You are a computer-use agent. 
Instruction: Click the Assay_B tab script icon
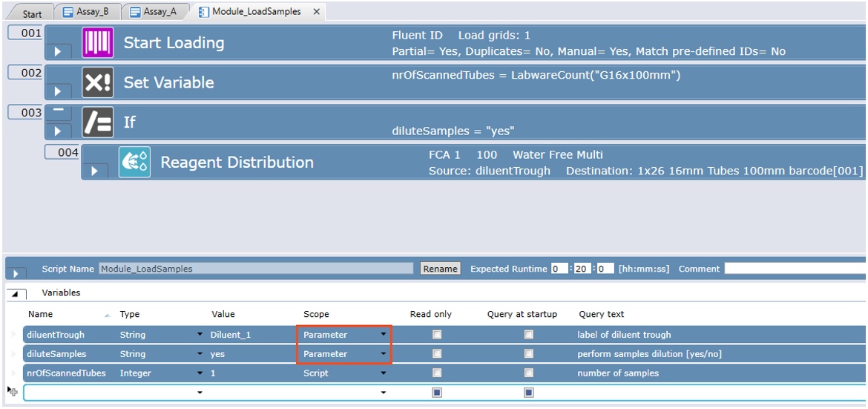click(x=68, y=13)
